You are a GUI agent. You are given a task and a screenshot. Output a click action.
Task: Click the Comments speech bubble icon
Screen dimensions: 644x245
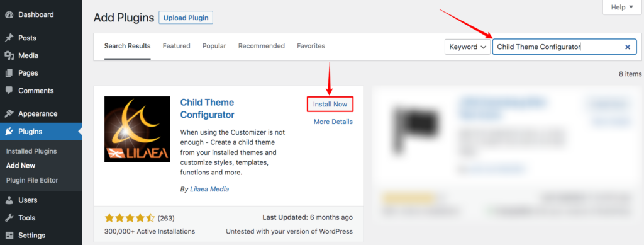(x=9, y=91)
